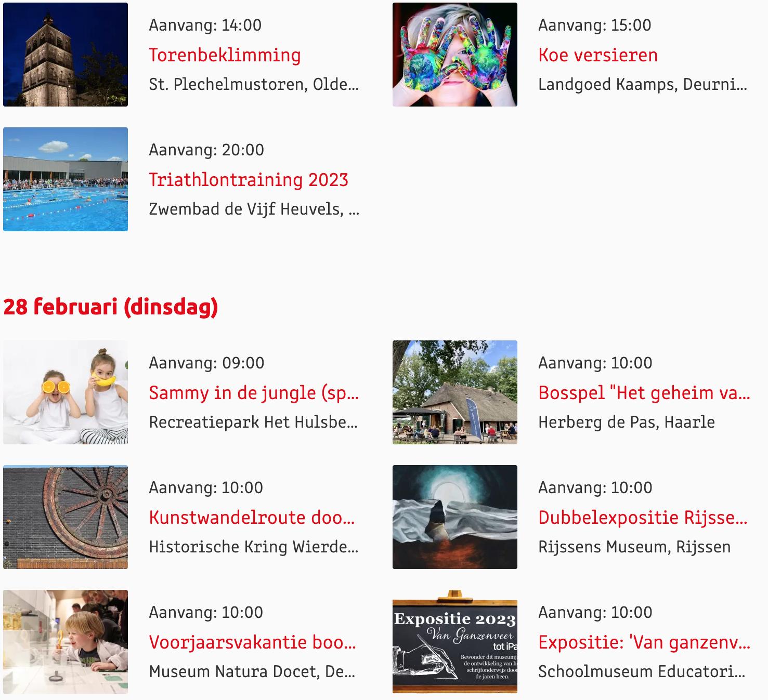Open the Triathlontraining 2023 event
Screen dimensions: 768x700
pyautogui.click(x=249, y=180)
